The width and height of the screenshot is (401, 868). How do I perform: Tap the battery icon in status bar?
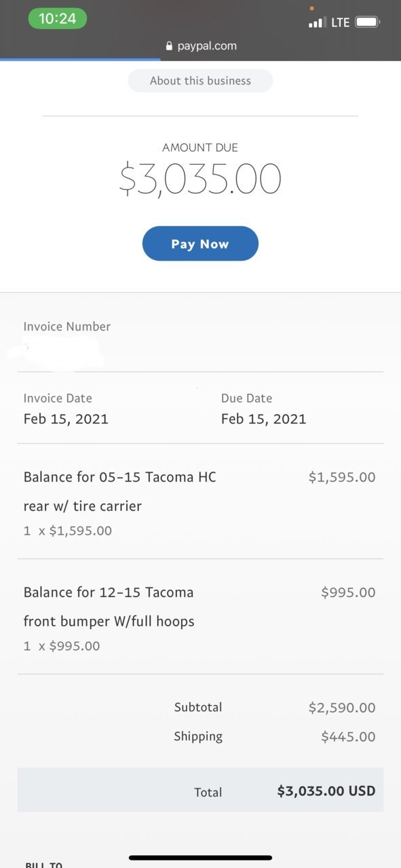(x=368, y=22)
